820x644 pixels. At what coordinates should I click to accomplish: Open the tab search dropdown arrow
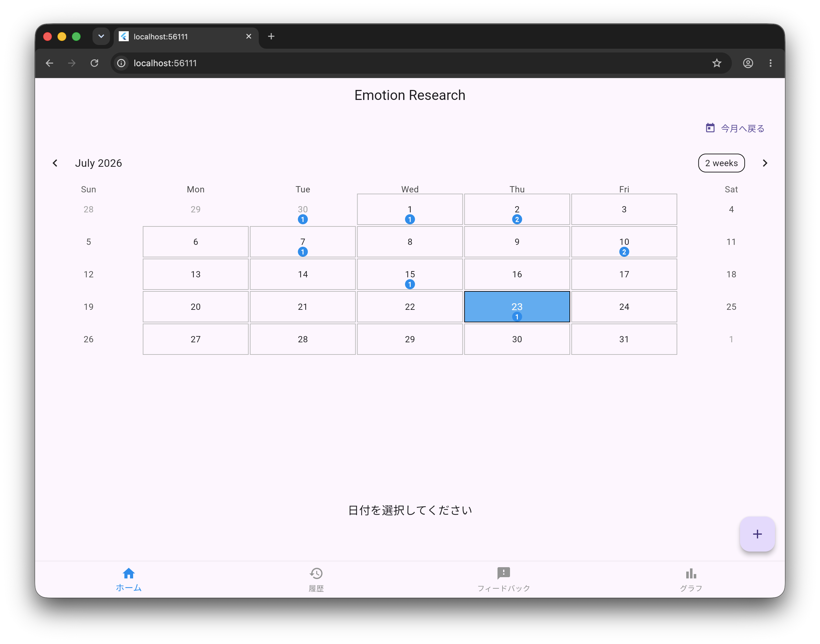coord(101,36)
